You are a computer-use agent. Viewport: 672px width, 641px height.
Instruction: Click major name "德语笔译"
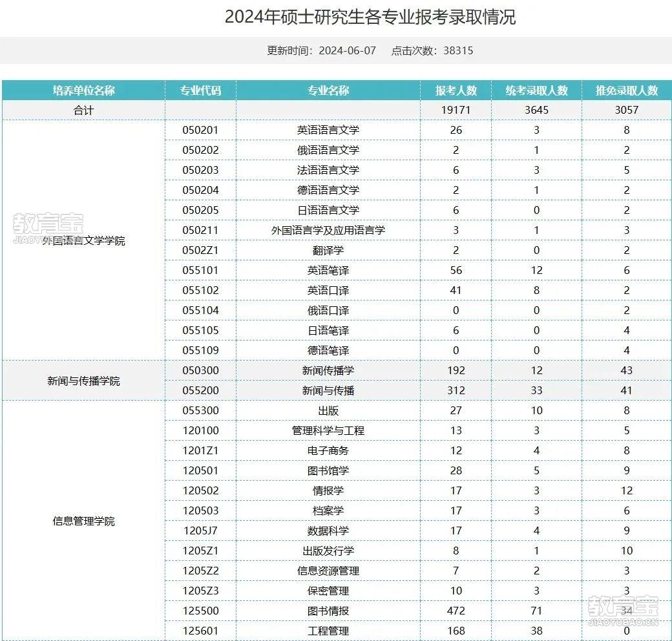click(x=328, y=350)
